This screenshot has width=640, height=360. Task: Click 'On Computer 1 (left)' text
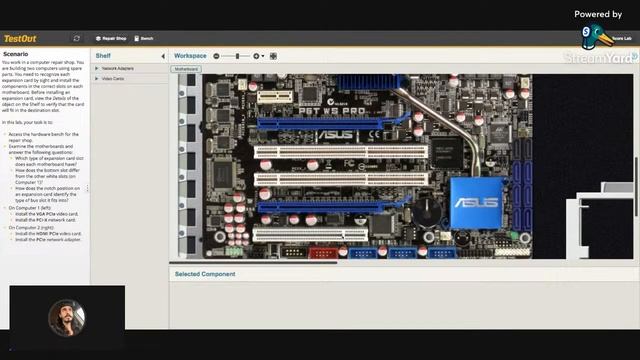30,208
